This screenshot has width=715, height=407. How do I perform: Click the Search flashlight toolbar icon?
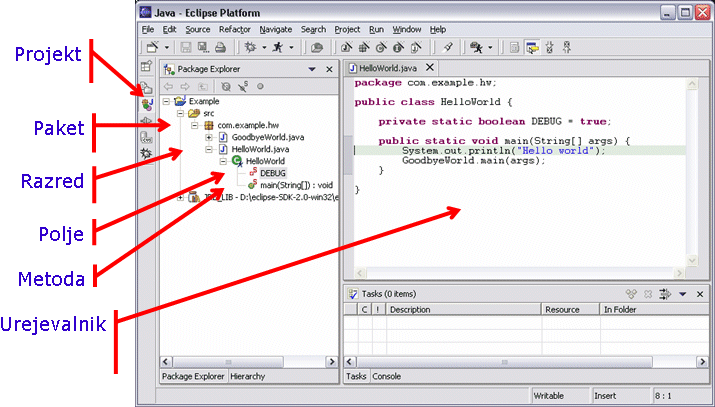(448, 47)
